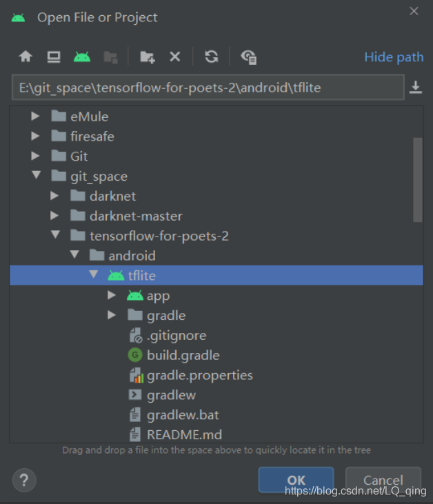Viewport: 433px width, 504px height.
Task: Refresh the file tree
Action: (211, 57)
